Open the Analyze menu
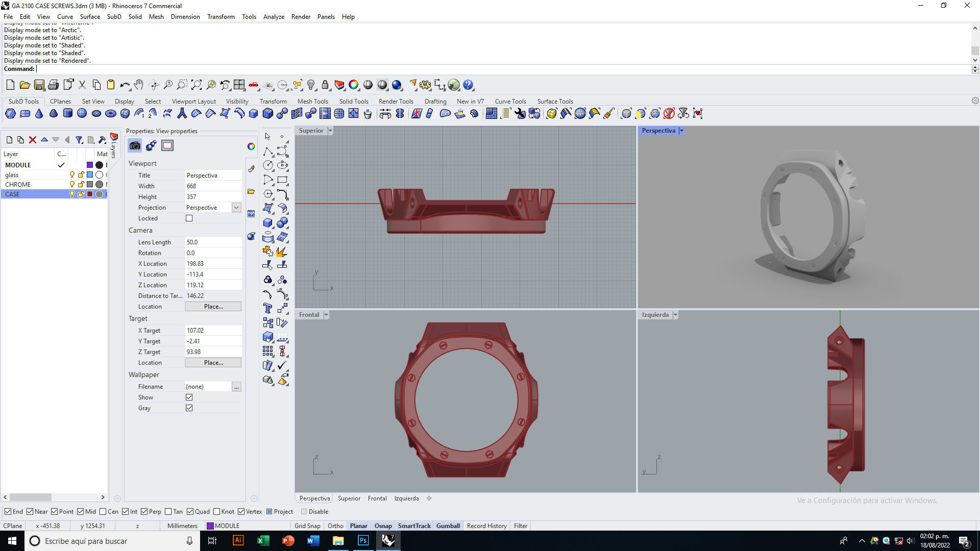 (274, 17)
